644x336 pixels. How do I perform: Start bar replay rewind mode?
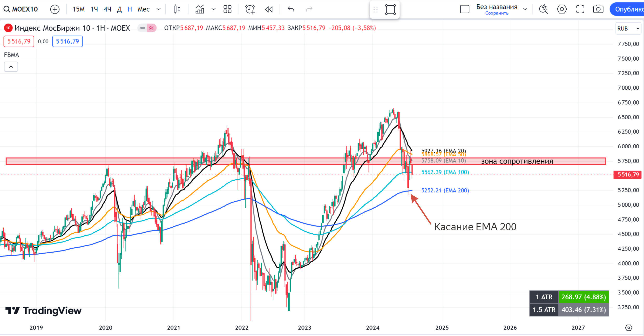(269, 9)
